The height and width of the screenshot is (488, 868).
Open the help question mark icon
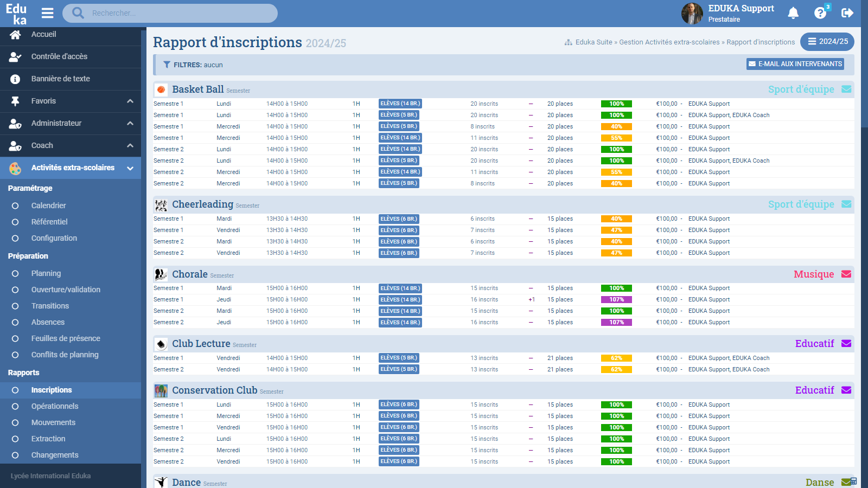[x=820, y=13]
